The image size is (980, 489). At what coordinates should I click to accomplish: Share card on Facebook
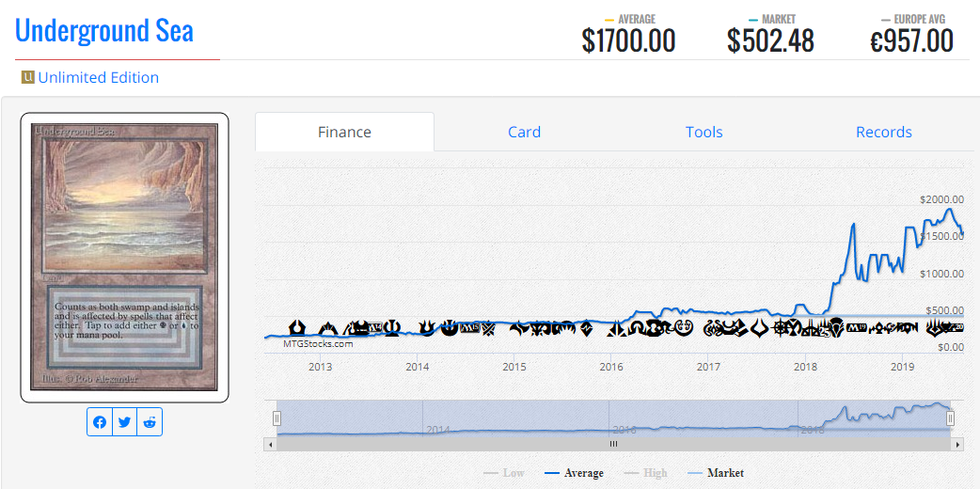point(100,422)
